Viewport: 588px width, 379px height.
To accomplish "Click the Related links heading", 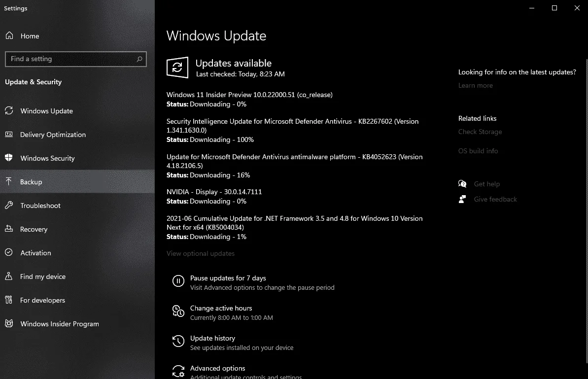I will point(477,118).
